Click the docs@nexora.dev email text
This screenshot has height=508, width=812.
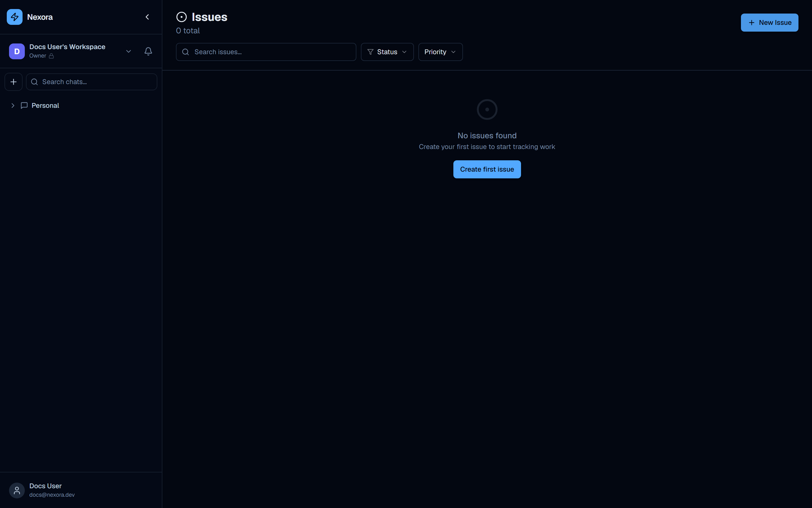tap(52, 494)
